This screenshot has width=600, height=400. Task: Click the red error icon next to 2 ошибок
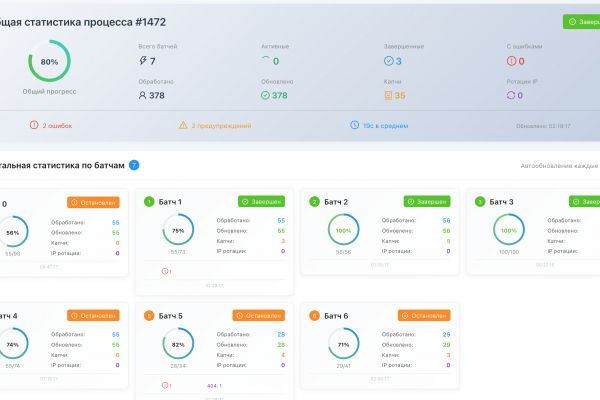click(34, 125)
